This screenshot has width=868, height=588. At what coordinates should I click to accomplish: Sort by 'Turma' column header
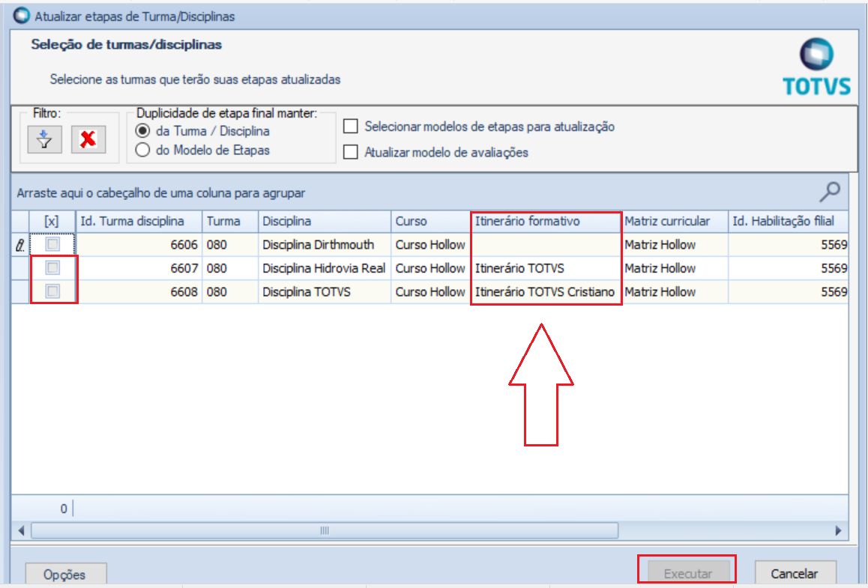click(230, 221)
